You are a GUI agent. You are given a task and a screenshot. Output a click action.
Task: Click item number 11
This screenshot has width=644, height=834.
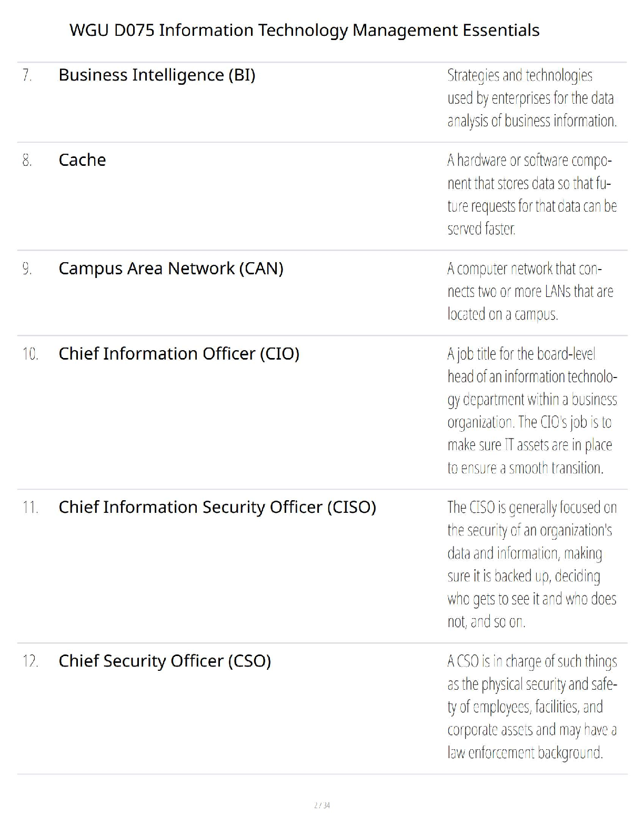click(x=31, y=508)
